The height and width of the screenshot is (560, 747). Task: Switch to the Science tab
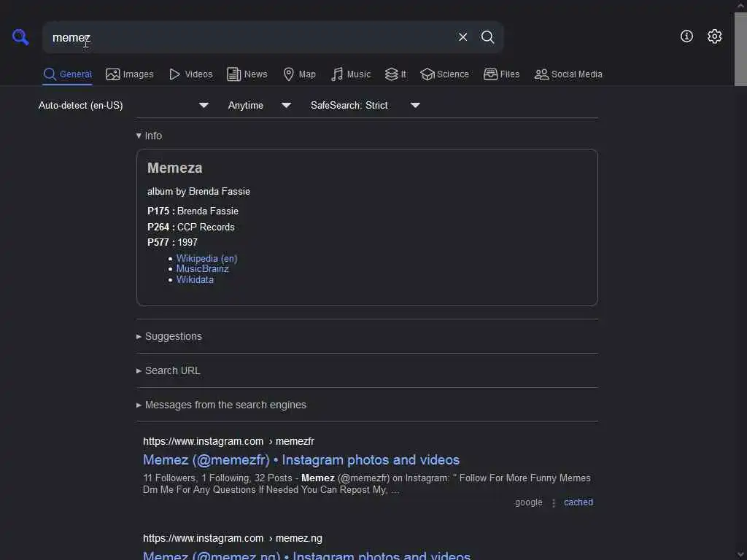point(444,74)
